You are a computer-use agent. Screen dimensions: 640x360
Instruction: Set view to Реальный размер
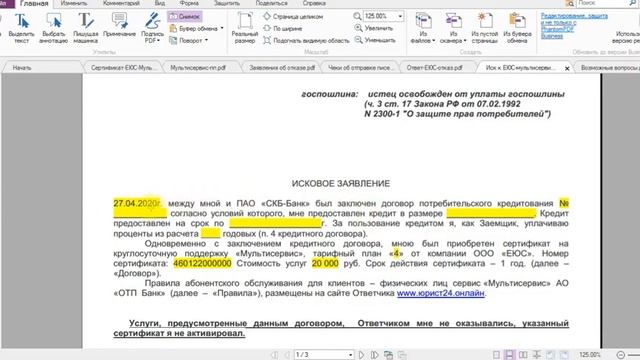[x=245, y=28]
